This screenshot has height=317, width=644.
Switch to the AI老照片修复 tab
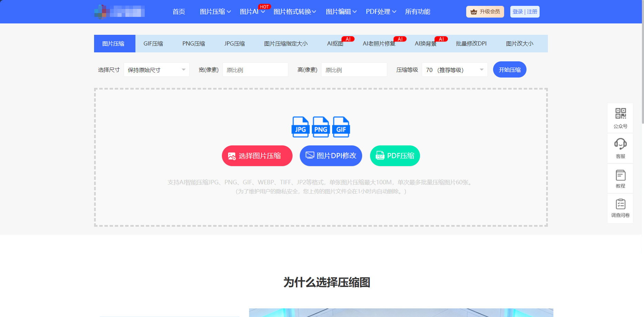379,44
